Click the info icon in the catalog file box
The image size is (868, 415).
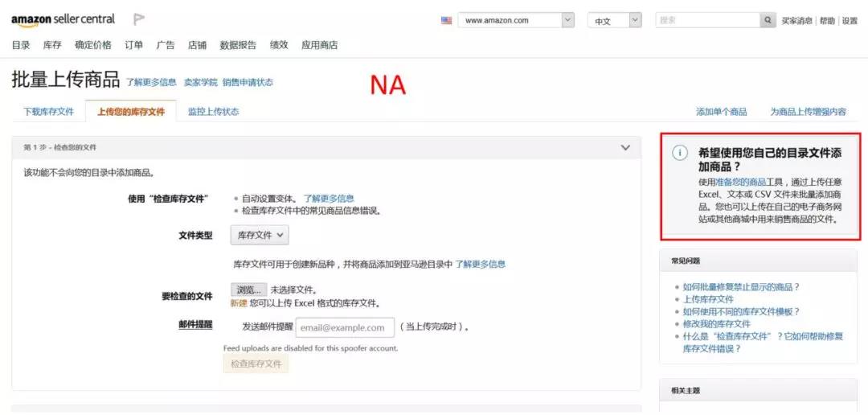[x=680, y=153]
